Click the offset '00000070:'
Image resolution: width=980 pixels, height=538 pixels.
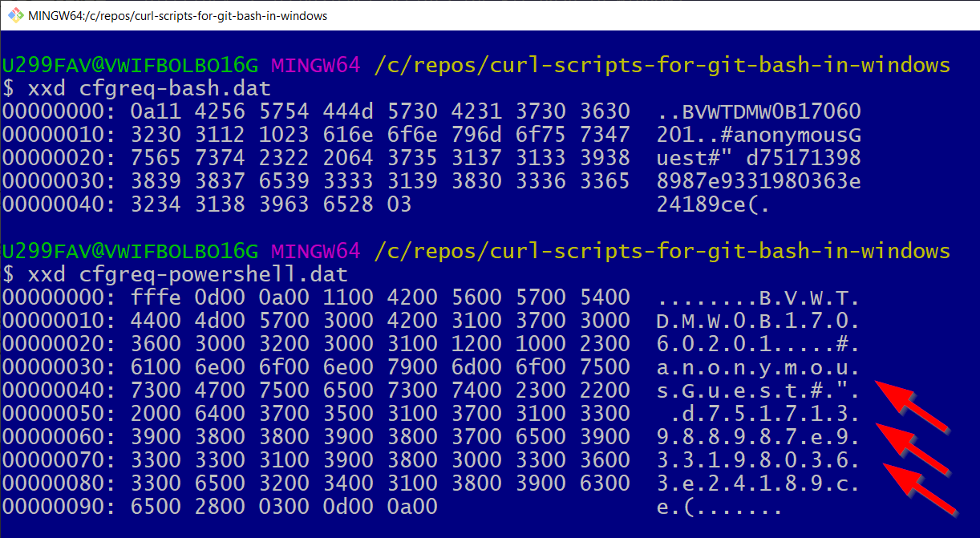(x=59, y=463)
